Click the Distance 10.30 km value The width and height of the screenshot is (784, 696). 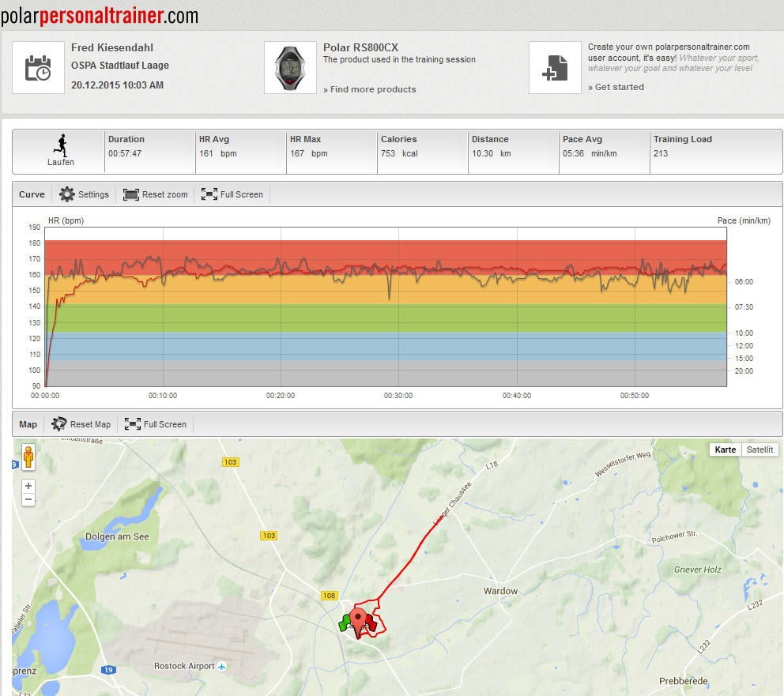pyautogui.click(x=492, y=153)
